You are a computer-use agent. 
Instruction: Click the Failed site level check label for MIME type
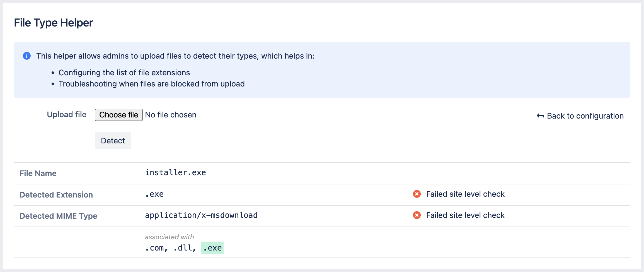click(465, 215)
